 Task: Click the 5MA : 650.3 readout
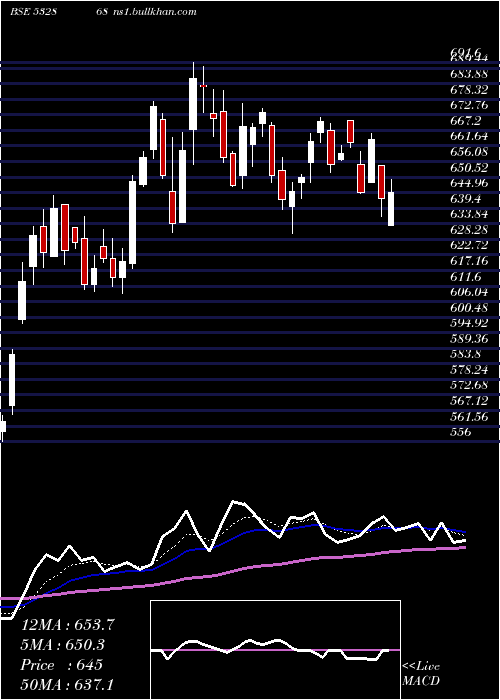pos(64,645)
